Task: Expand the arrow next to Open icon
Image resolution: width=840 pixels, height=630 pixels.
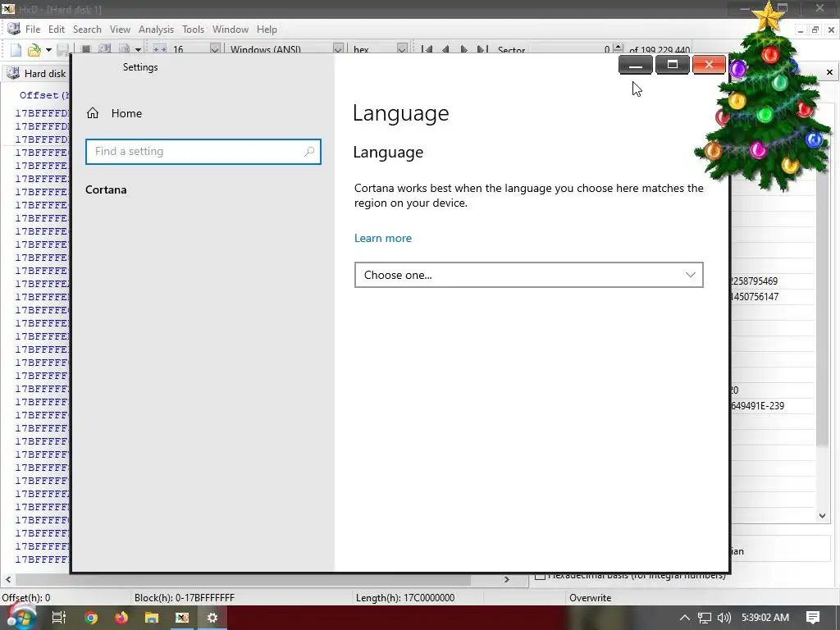Action: (48, 50)
